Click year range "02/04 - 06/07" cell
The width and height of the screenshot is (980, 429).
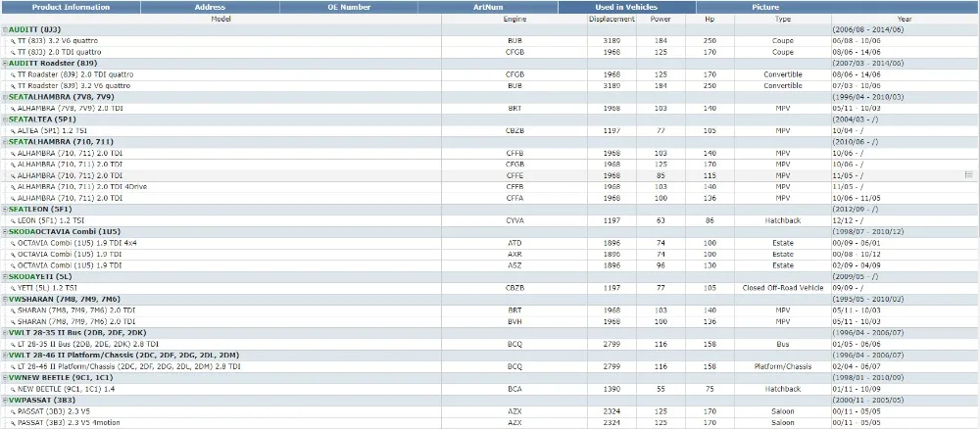pos(857,366)
